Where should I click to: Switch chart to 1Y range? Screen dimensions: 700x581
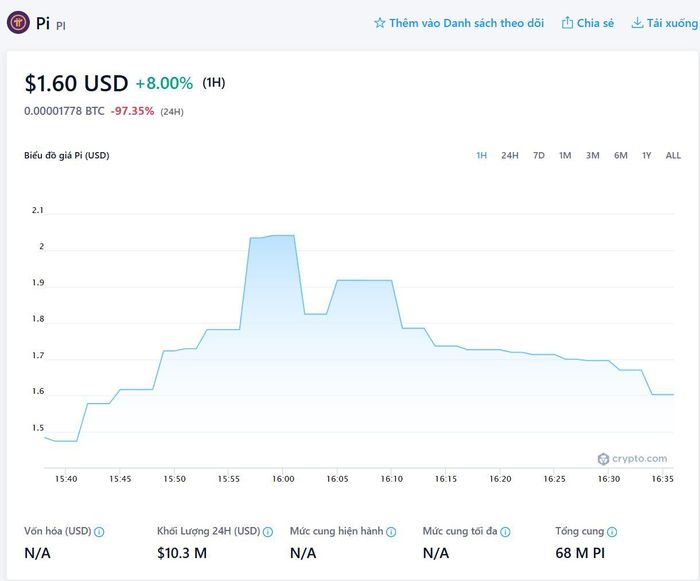point(646,155)
